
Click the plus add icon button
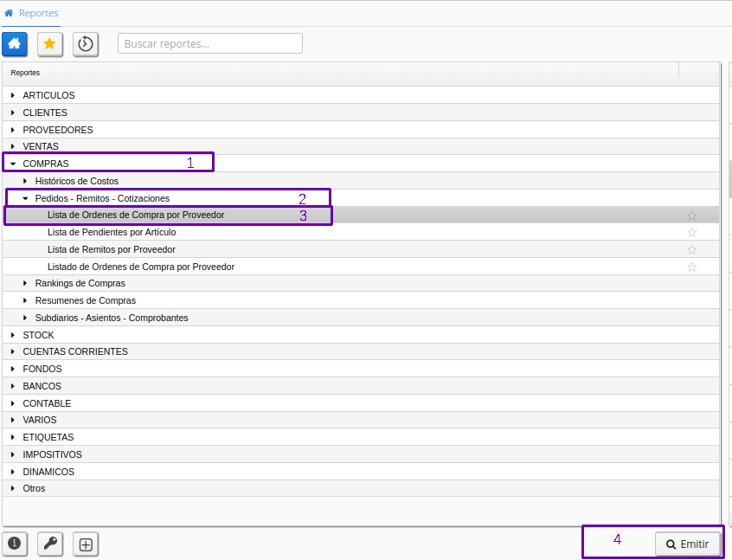(x=86, y=544)
